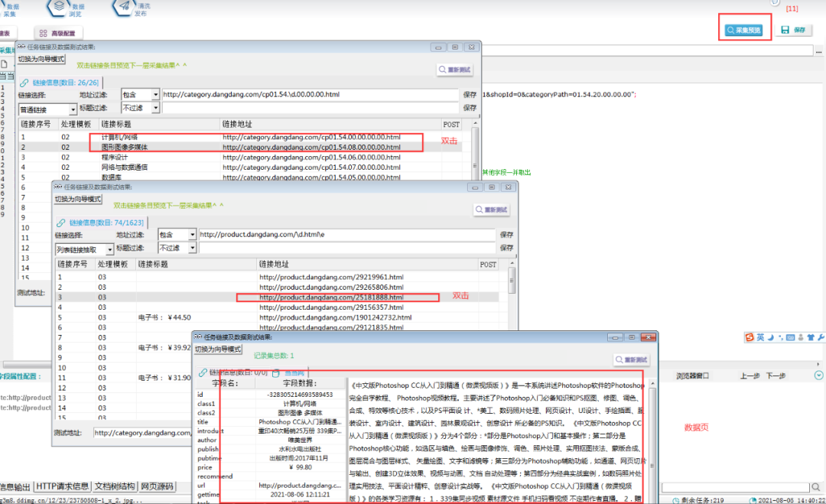This screenshot has width=826, height=504.
Task: Click 切换为向导模式 in the second test result window
Action: (78, 199)
